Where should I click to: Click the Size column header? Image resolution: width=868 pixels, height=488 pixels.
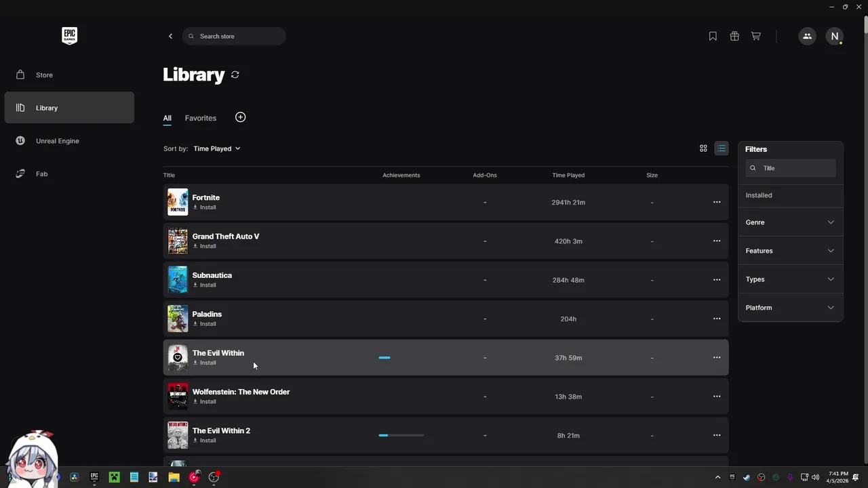pos(652,176)
